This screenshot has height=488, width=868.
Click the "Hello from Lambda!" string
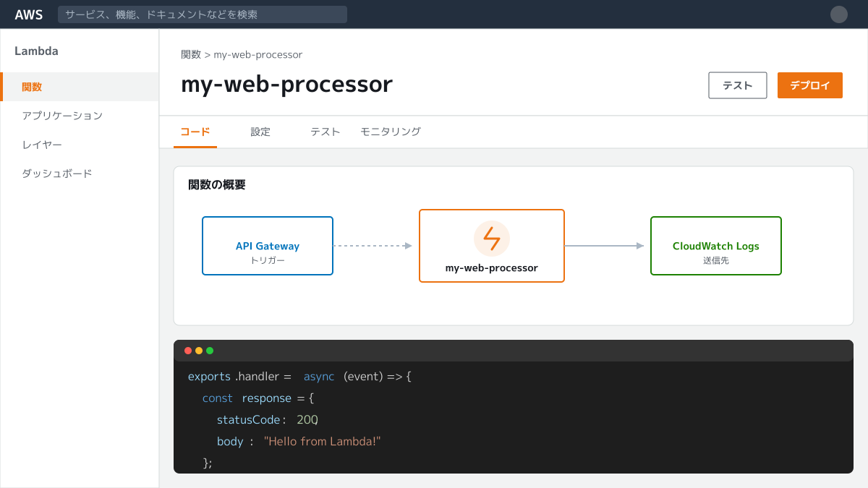(x=322, y=442)
